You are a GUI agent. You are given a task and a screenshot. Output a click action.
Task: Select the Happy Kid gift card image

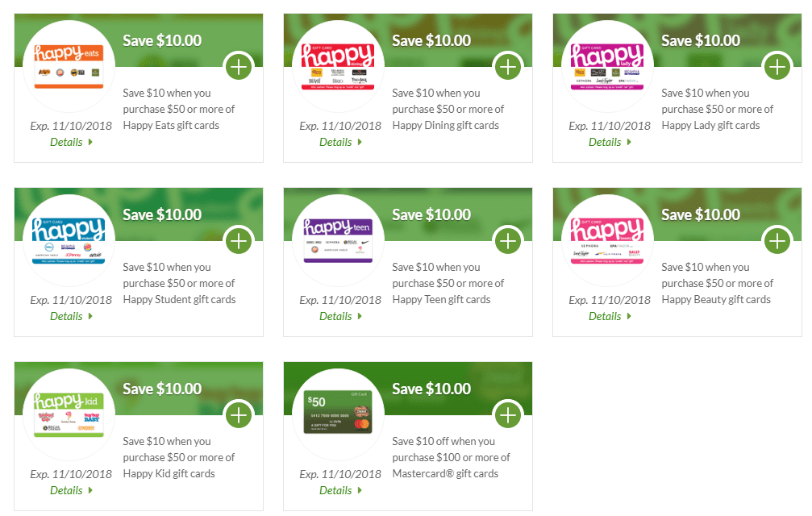coord(69,414)
